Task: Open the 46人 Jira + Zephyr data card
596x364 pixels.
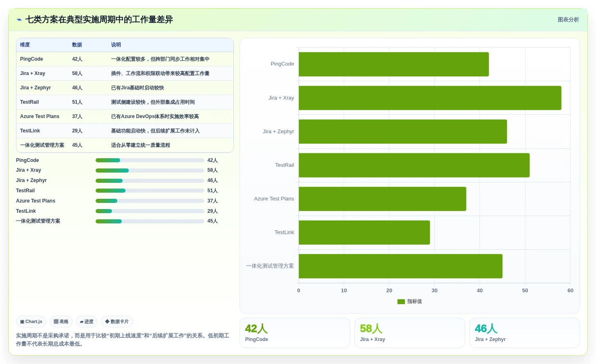Action: click(525, 333)
